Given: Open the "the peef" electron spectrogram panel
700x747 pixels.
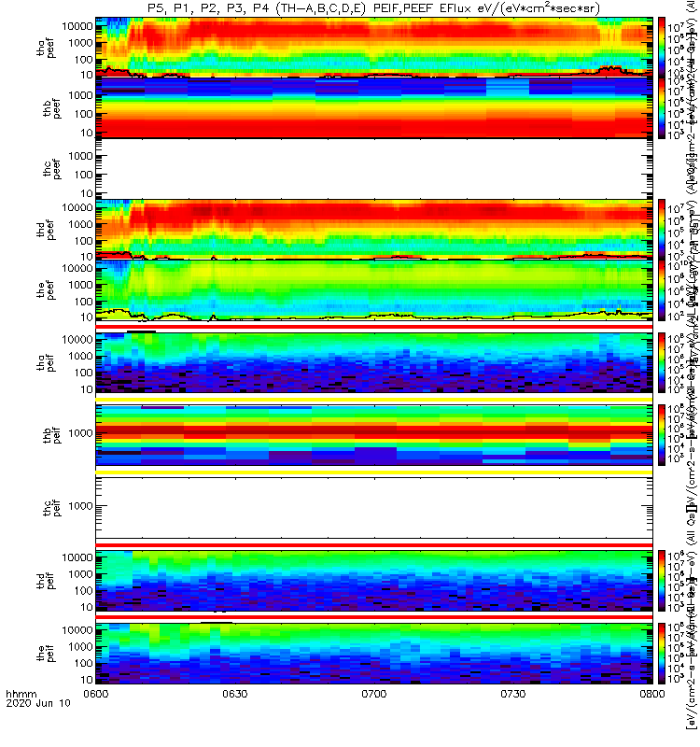Looking at the screenshot, I should pos(374,289).
